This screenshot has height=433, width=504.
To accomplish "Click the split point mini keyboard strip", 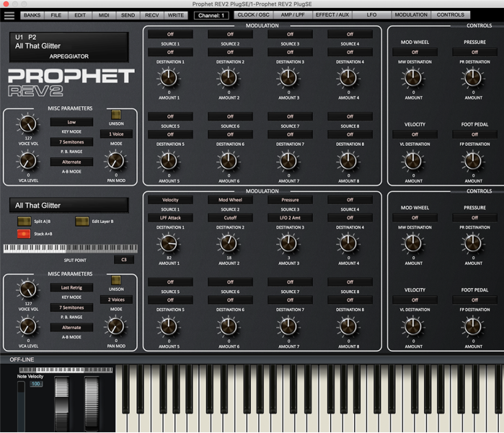I will [x=71, y=248].
